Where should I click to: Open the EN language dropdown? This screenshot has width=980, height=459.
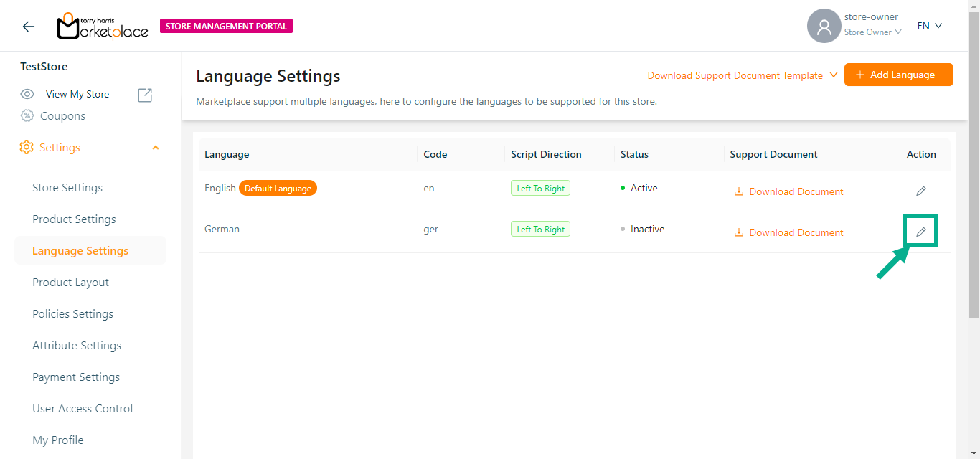tap(929, 27)
